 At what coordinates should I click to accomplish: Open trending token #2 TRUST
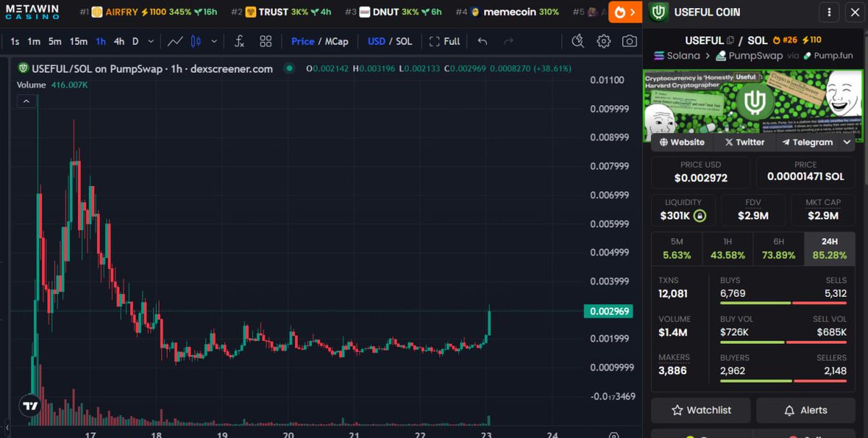coord(281,12)
